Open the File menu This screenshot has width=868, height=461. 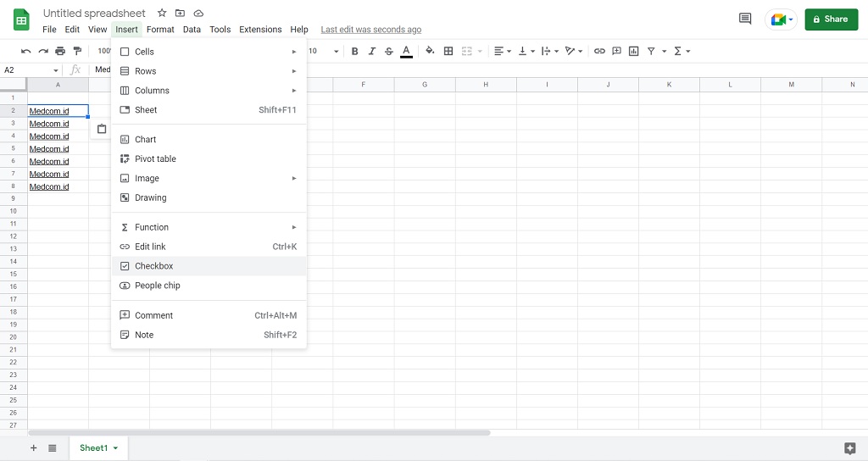click(x=49, y=30)
